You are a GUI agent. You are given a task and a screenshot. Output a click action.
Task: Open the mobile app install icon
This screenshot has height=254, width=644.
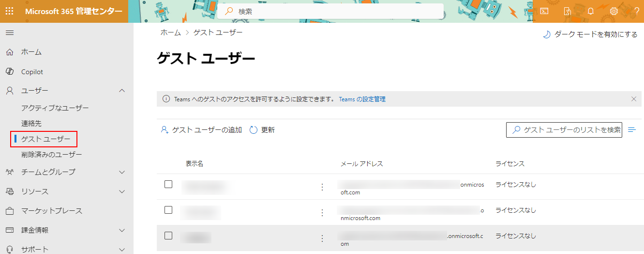point(568,11)
